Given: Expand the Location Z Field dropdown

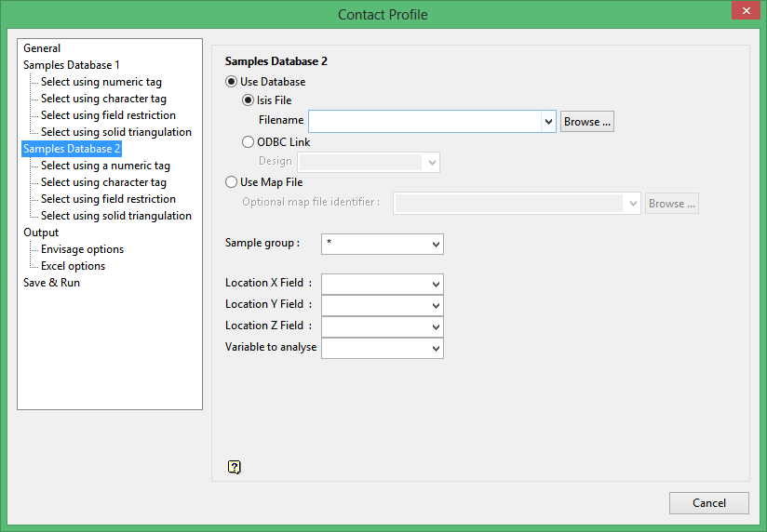Looking at the screenshot, I should pos(436,326).
